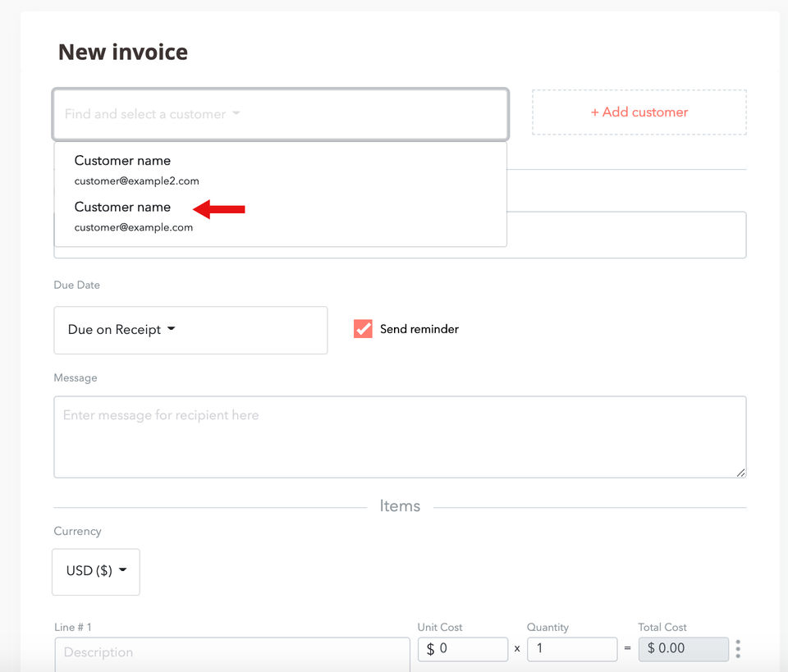Click the Items section heading

coord(400,505)
